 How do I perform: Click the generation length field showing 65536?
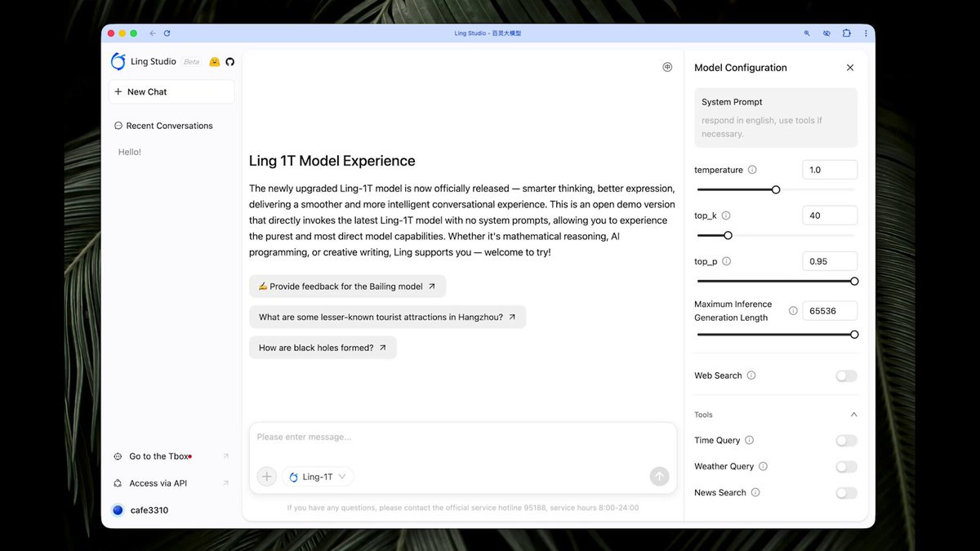tap(830, 311)
